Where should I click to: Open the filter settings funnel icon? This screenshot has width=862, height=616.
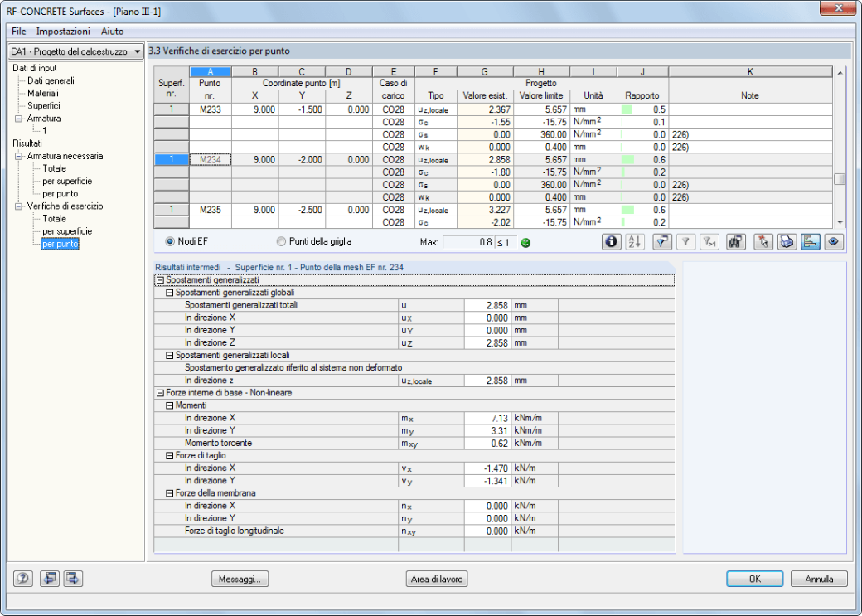click(x=662, y=242)
